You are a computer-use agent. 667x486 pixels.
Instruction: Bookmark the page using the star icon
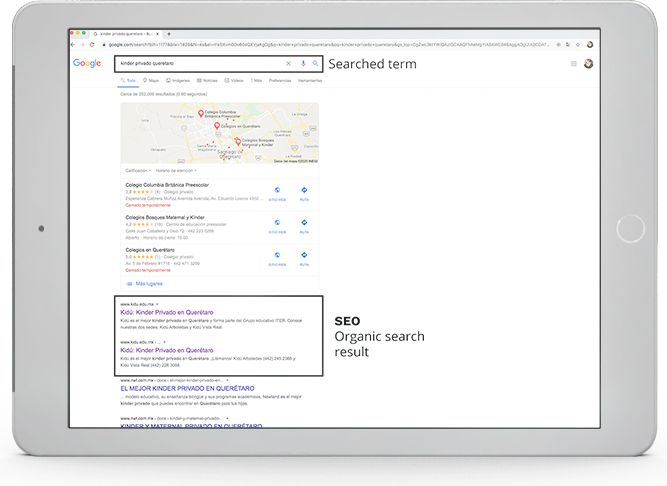click(578, 45)
